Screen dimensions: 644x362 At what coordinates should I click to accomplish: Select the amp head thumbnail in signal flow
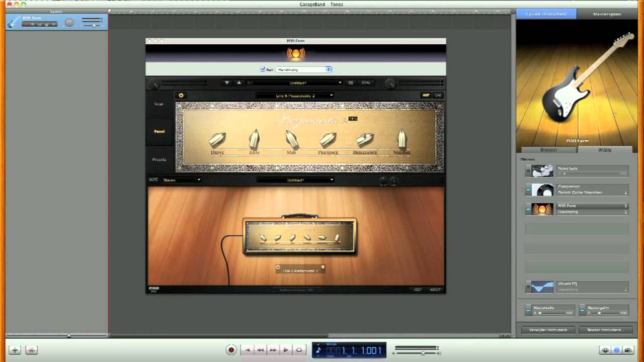[300, 236]
